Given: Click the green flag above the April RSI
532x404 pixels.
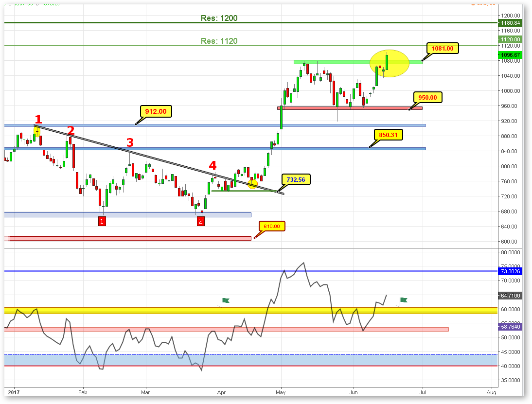Looking at the screenshot, I should [x=226, y=300].
